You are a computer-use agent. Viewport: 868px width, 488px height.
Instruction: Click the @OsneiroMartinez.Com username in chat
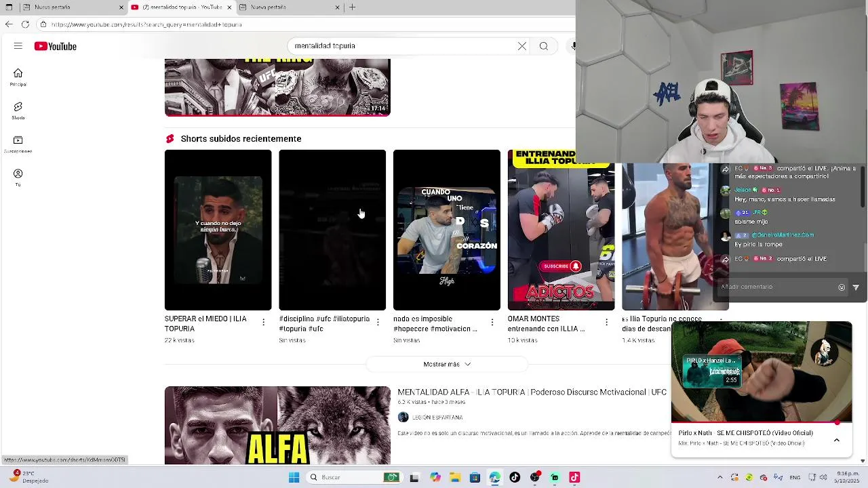(783, 235)
